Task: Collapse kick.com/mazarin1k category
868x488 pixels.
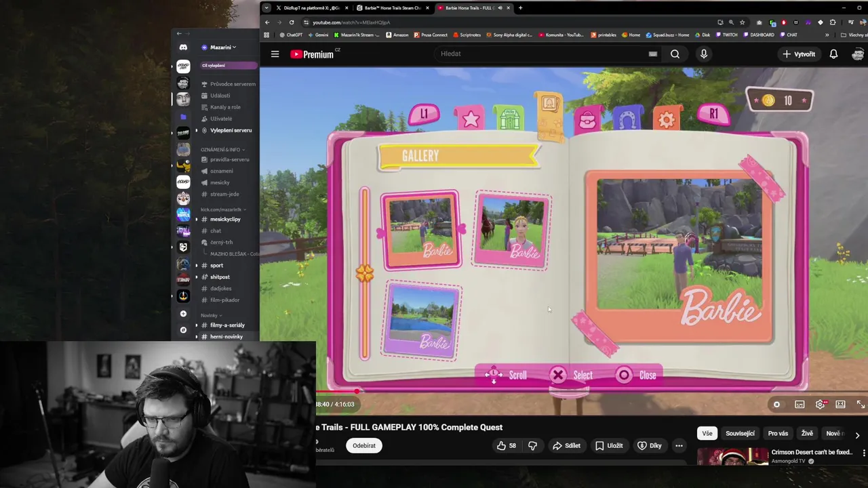Action: [x=224, y=209]
